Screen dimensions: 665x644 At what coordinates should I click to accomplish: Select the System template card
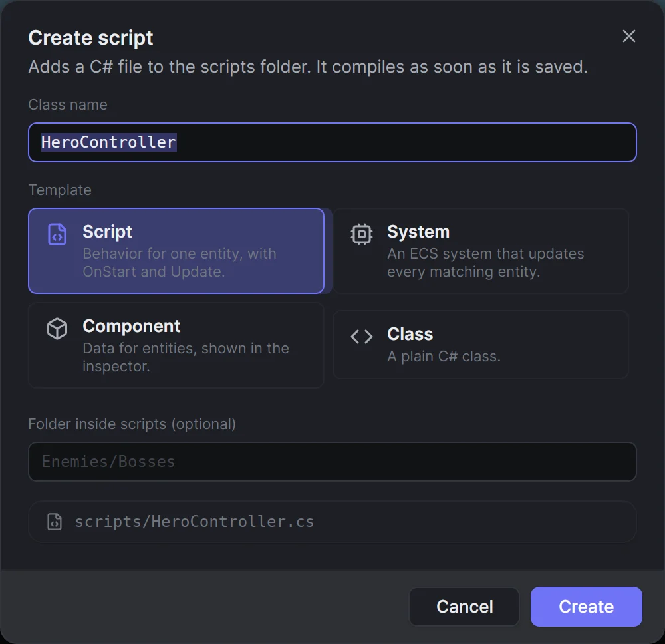pyautogui.click(x=481, y=251)
